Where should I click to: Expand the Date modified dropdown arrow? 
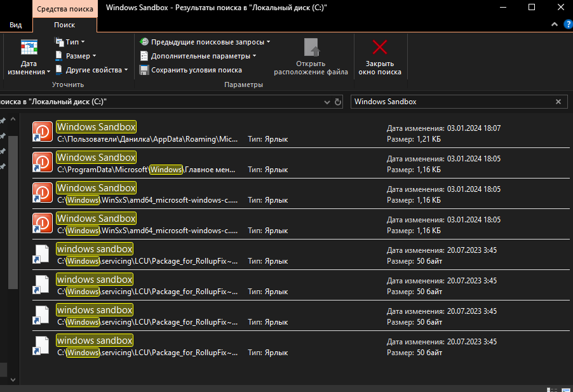click(x=48, y=72)
